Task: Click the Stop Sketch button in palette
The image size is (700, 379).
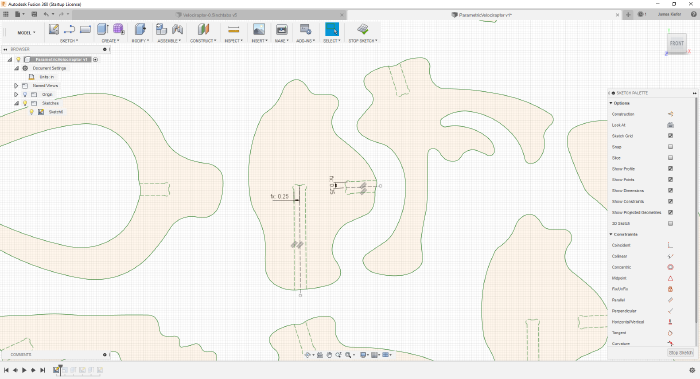Action: tap(681, 353)
